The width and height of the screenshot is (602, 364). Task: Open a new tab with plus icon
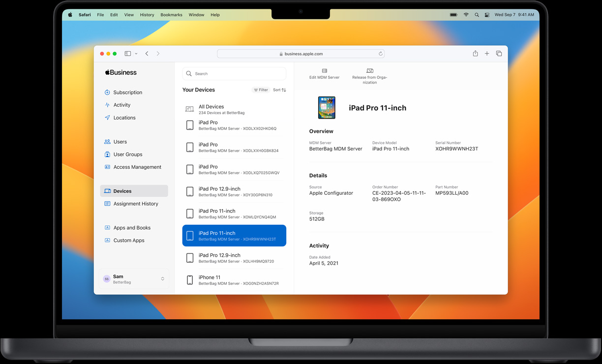(x=487, y=54)
